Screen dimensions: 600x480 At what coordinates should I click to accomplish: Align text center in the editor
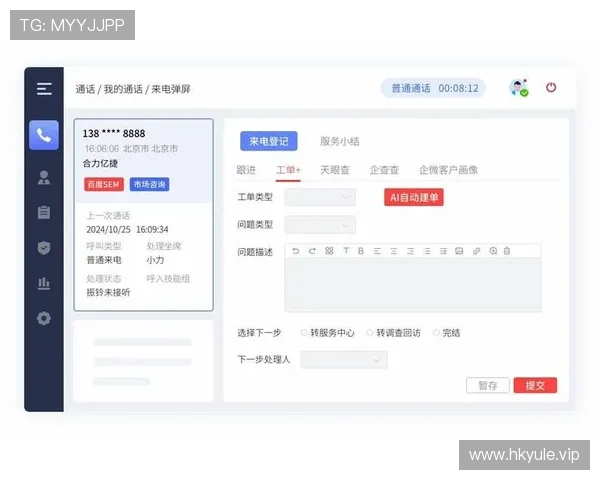394,251
